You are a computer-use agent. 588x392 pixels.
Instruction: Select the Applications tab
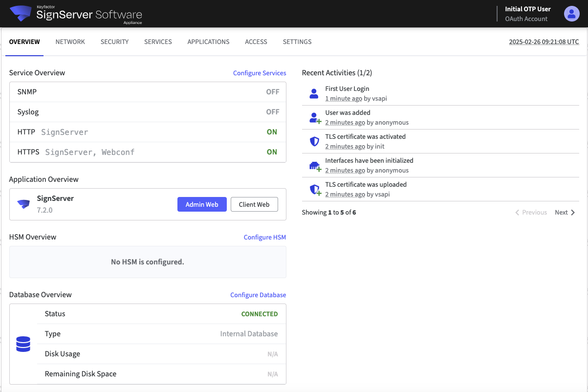click(208, 42)
